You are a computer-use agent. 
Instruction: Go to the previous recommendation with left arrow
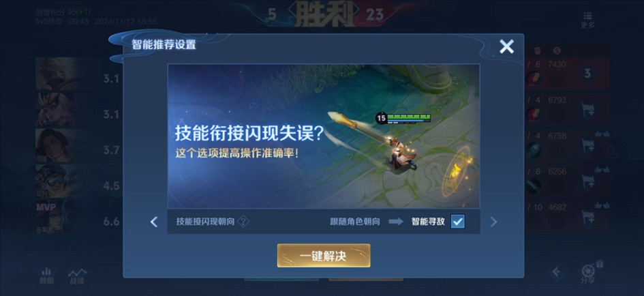153,222
